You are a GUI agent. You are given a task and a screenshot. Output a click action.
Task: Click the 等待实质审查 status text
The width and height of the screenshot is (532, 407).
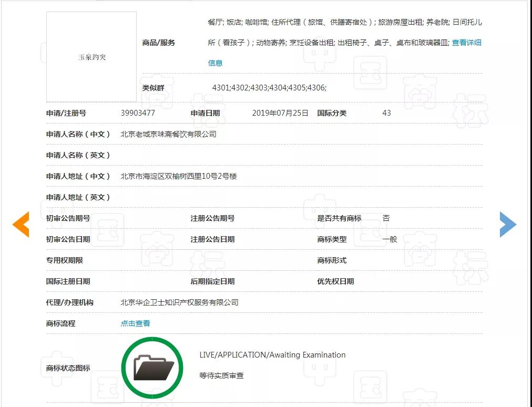tap(221, 376)
